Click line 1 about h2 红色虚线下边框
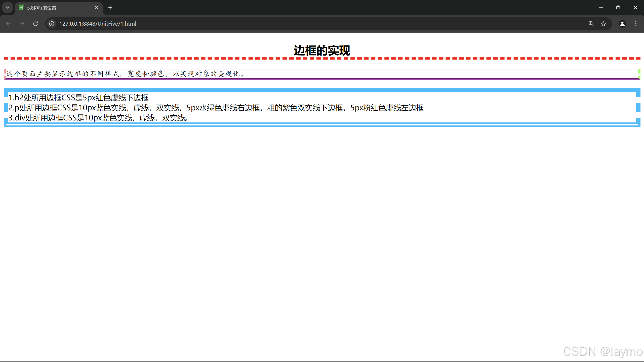 pos(78,98)
